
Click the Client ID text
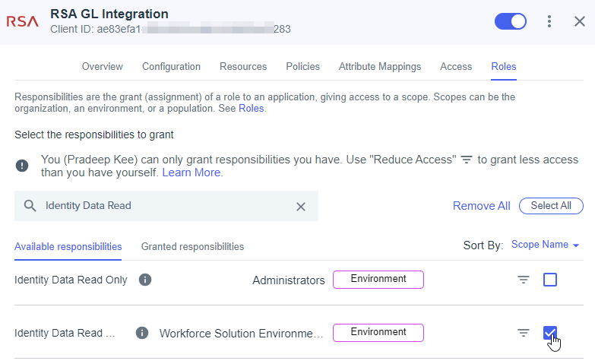point(170,29)
